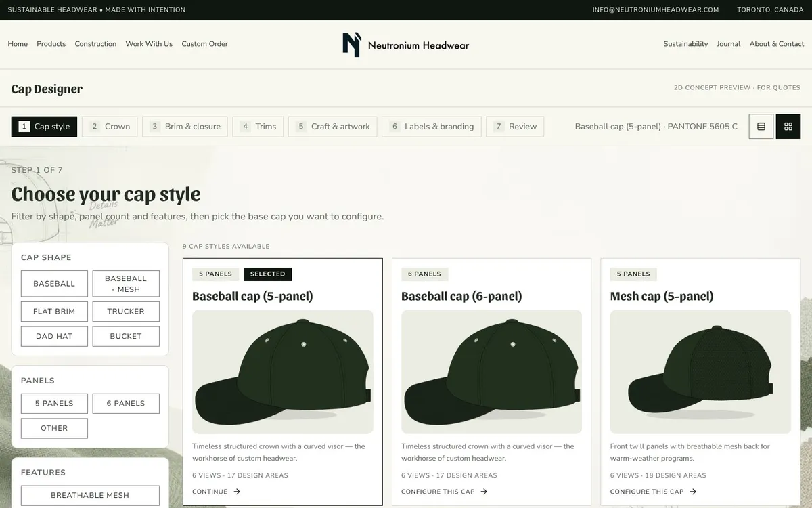Click Continue on the selected baseball cap
812x508 pixels.
(217, 492)
